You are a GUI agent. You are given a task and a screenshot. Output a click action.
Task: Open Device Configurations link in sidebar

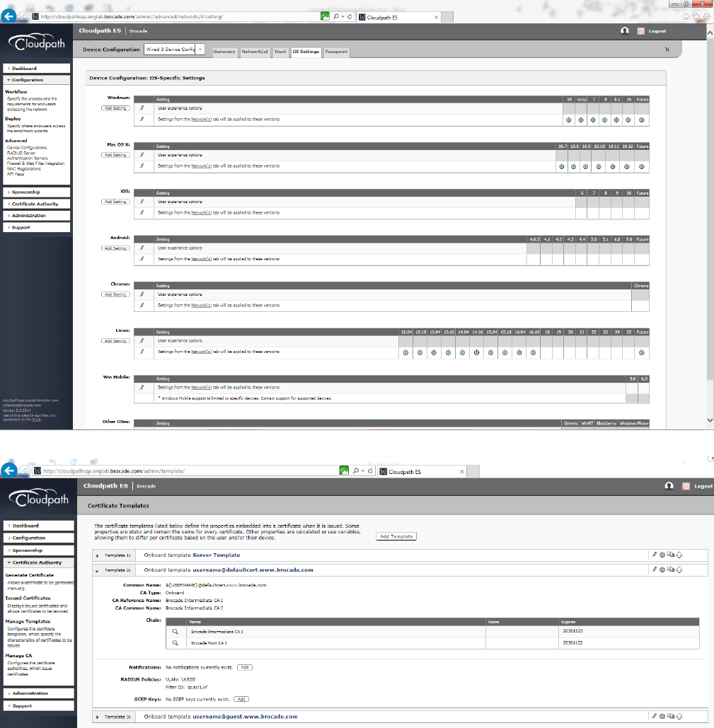(27, 147)
